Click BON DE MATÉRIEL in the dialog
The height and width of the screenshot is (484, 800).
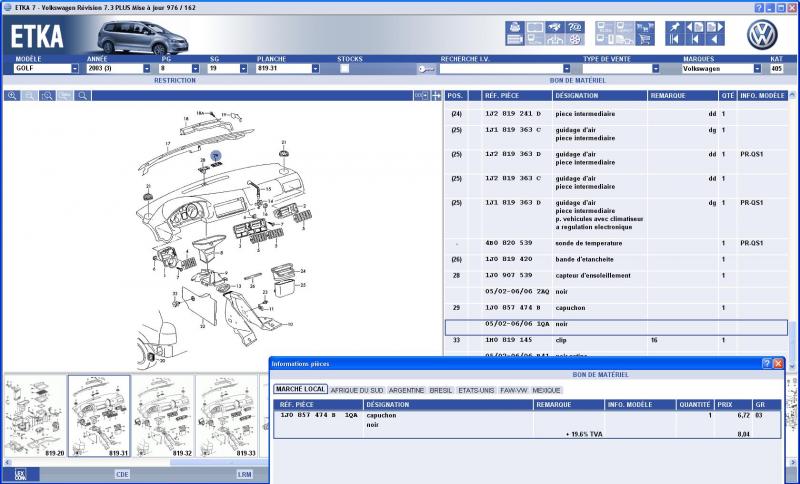[x=601, y=374]
